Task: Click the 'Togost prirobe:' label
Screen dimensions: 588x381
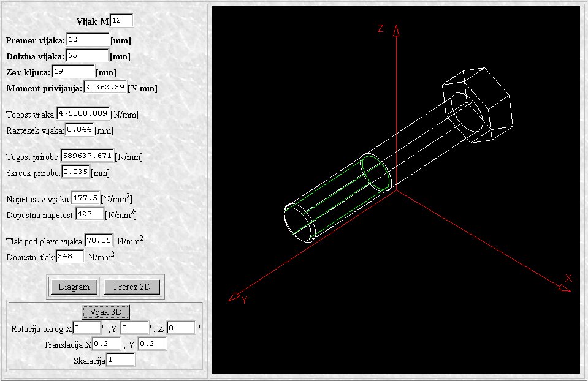Action: click(33, 157)
